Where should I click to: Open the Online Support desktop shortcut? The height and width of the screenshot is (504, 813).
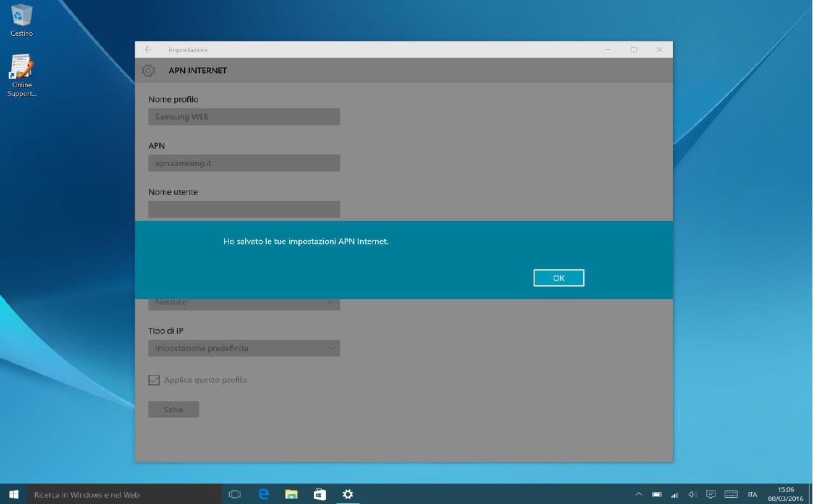[x=22, y=76]
